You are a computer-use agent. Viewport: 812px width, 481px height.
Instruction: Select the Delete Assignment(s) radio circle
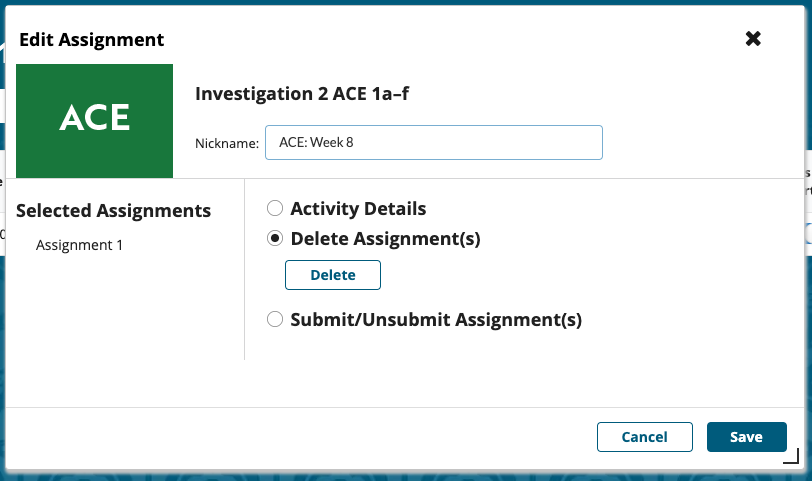275,239
